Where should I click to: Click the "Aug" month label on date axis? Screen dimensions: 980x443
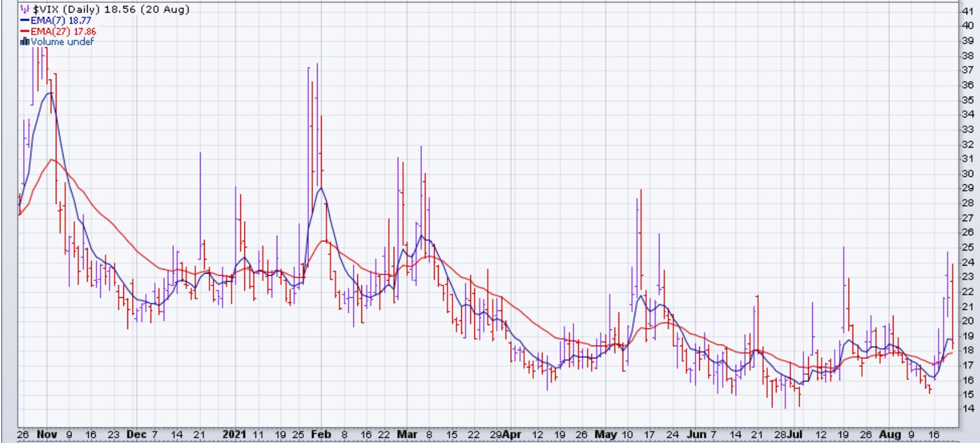891,434
